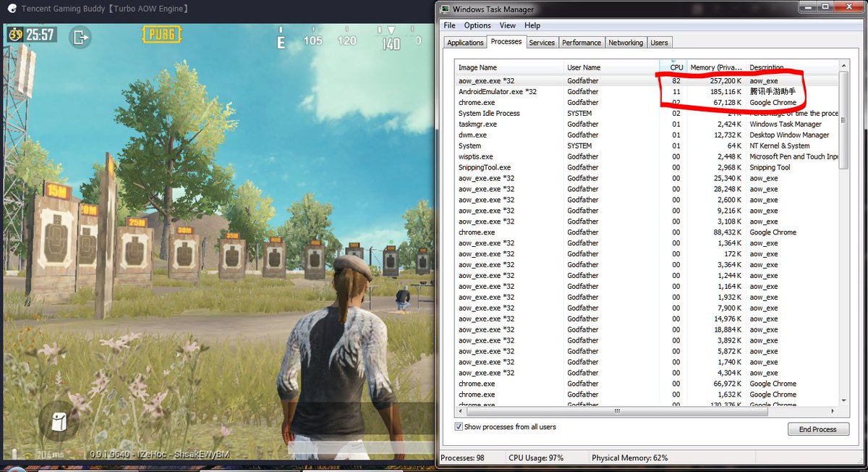Viewport: 868px width, 472px height.
Task: Click the players-alive counter icon showing 39
Action: 14,34
